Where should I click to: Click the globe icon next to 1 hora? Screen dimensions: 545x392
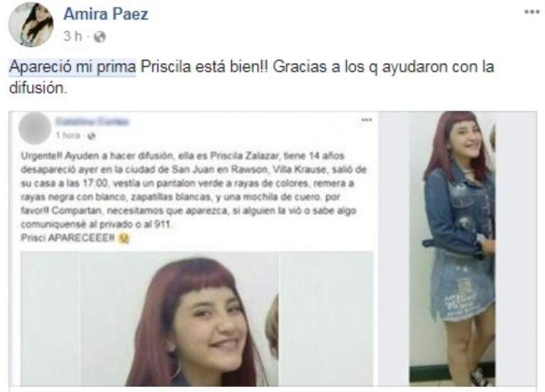coord(92,136)
